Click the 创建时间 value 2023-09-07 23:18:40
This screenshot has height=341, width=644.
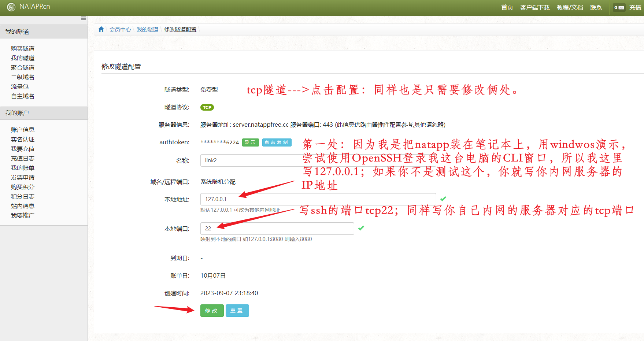229,293
